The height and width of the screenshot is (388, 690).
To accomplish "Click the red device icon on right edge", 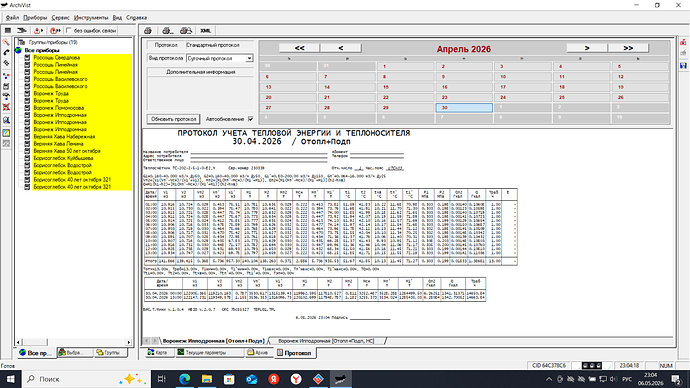I will pos(683,42).
